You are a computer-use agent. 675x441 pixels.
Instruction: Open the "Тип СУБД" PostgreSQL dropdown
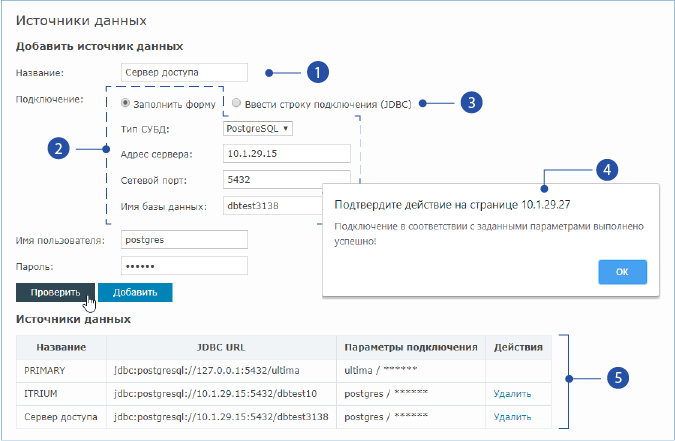click(257, 128)
